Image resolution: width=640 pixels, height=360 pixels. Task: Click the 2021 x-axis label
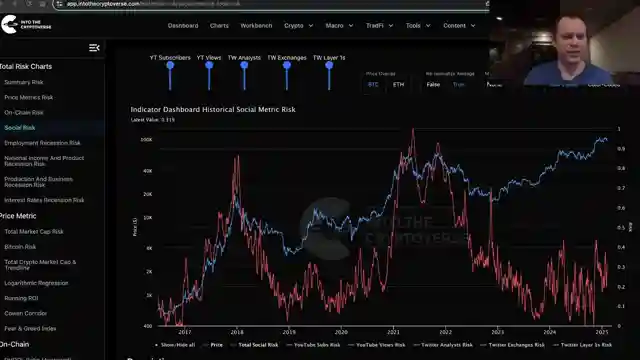(x=393, y=332)
